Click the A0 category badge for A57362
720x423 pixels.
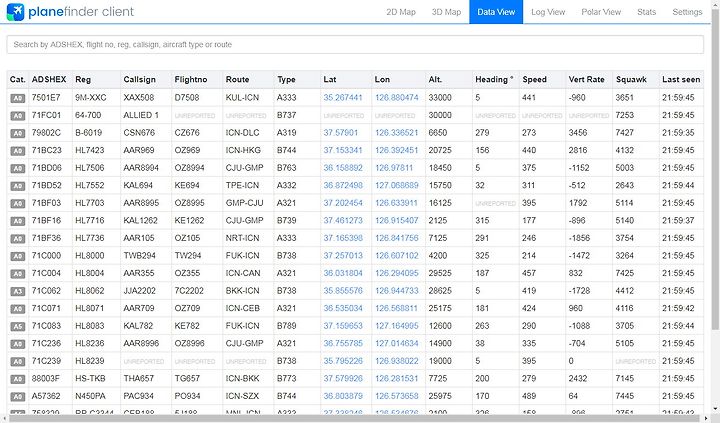pyautogui.click(x=17, y=396)
